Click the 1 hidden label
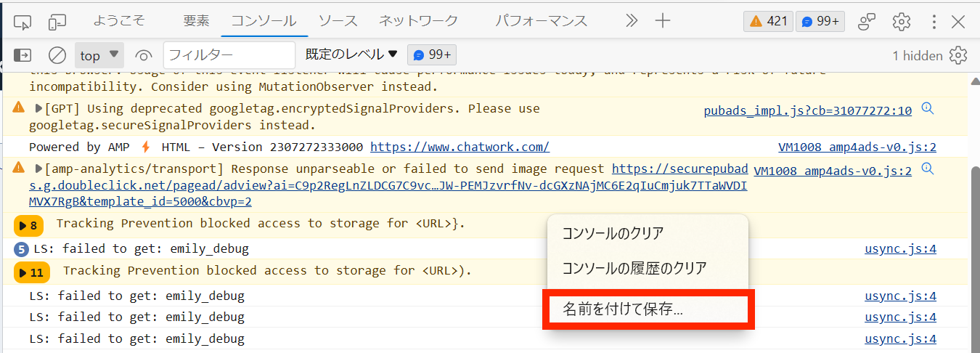This screenshot has height=353, width=980. [x=918, y=55]
